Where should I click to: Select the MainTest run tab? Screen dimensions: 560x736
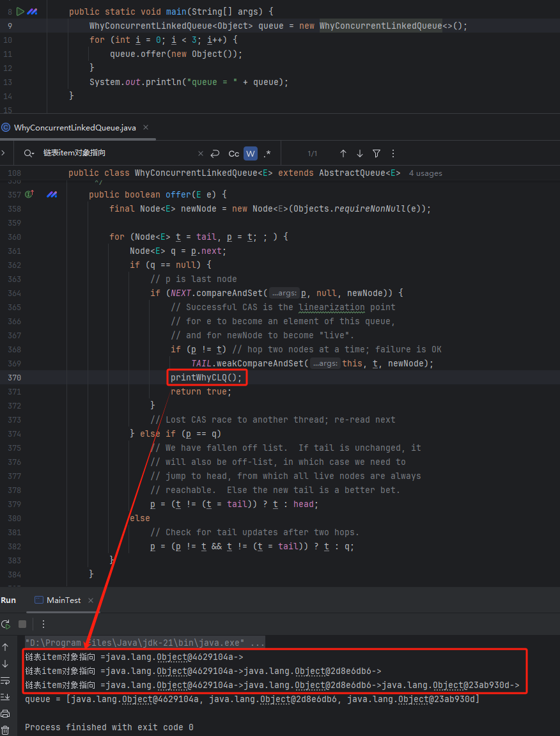tap(63, 600)
